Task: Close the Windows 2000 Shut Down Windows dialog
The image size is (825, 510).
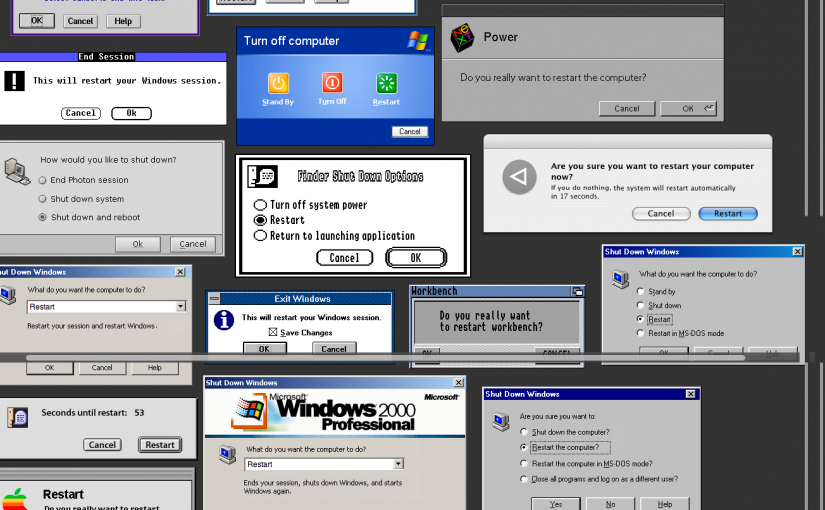Action: [458, 383]
